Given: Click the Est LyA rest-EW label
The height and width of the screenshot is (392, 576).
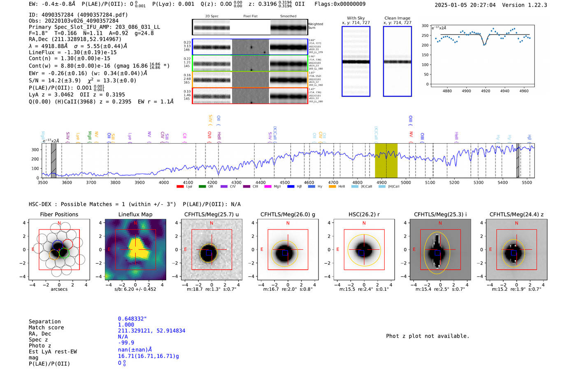Looking at the screenshot, I should click(53, 352).
